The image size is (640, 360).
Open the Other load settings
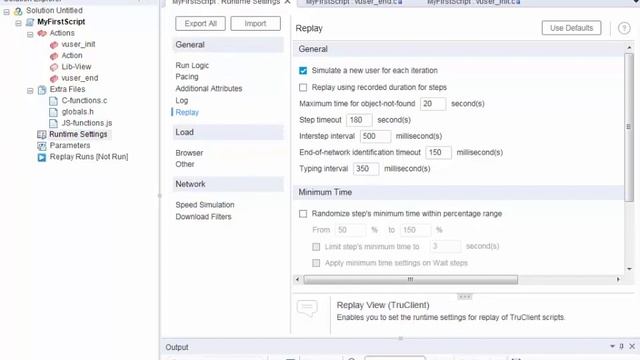(x=185, y=164)
